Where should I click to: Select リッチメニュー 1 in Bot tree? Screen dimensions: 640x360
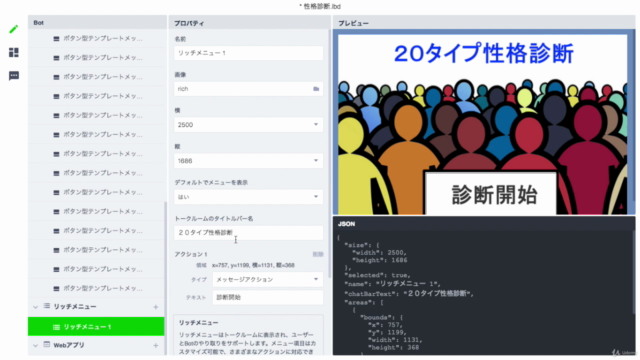tap(96, 327)
